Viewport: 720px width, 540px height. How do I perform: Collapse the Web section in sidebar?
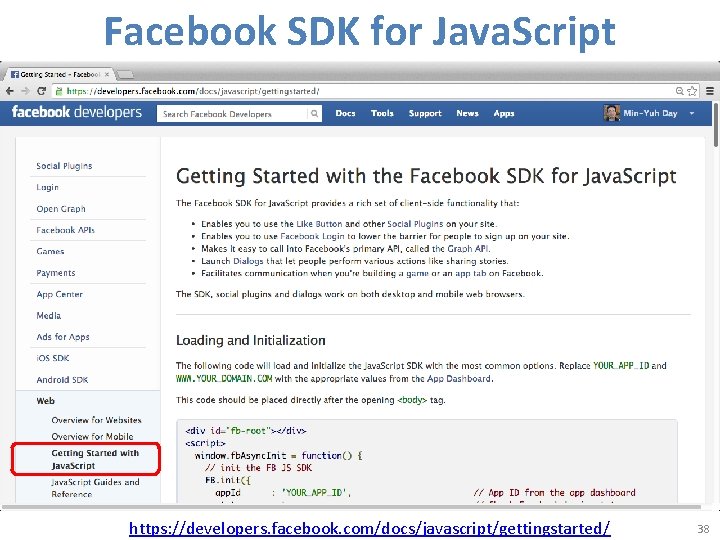[x=45, y=401]
